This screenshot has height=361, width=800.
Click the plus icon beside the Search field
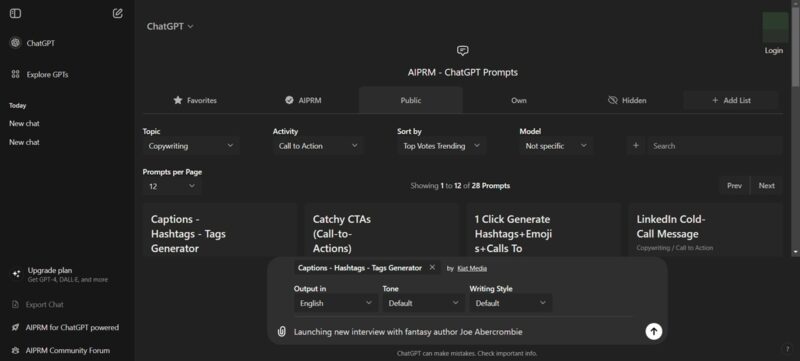click(x=636, y=146)
